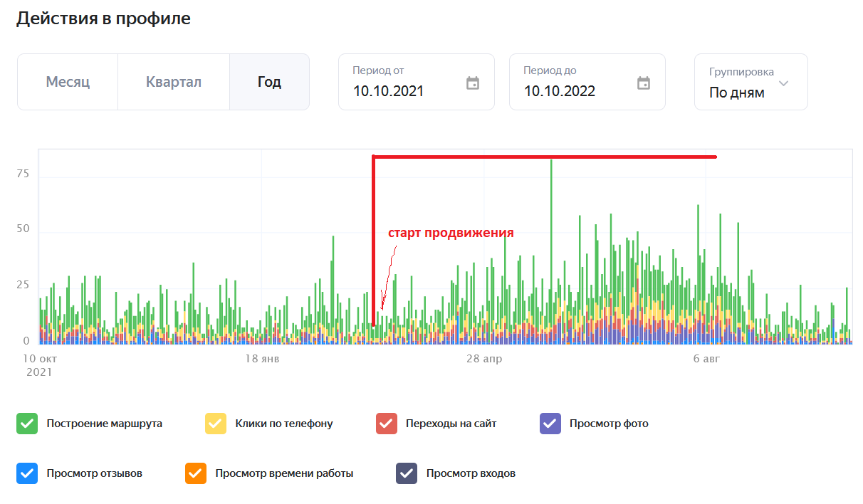Screen dimensions: 863x504
Task: Toggle the Клики по телефону checkbox
Action: pos(216,424)
